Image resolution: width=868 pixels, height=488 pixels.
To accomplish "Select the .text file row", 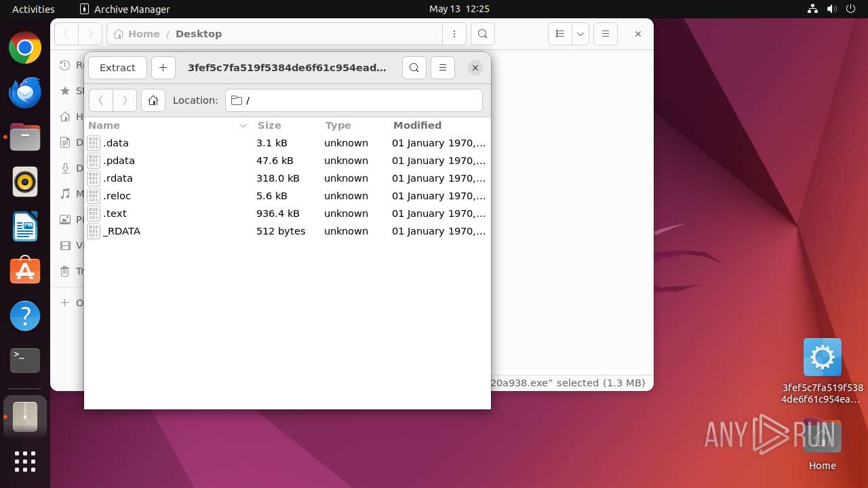I will click(x=287, y=213).
